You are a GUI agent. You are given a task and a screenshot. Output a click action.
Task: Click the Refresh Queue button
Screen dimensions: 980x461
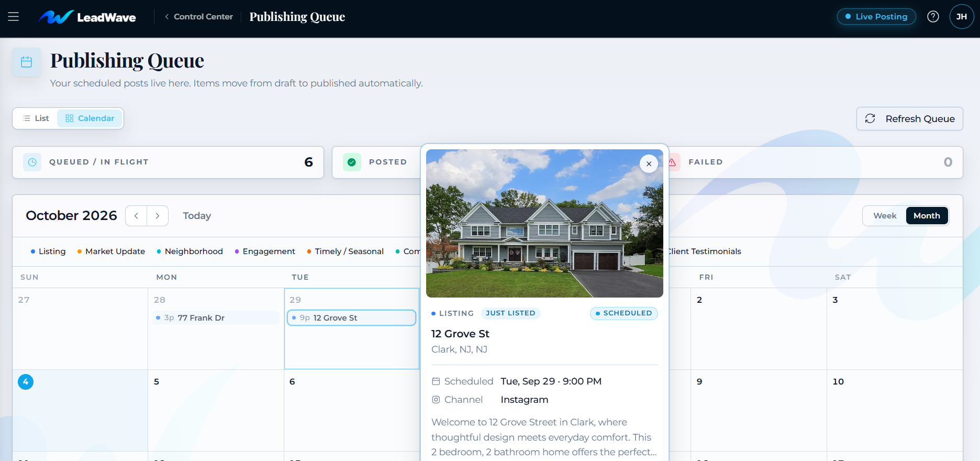910,119
